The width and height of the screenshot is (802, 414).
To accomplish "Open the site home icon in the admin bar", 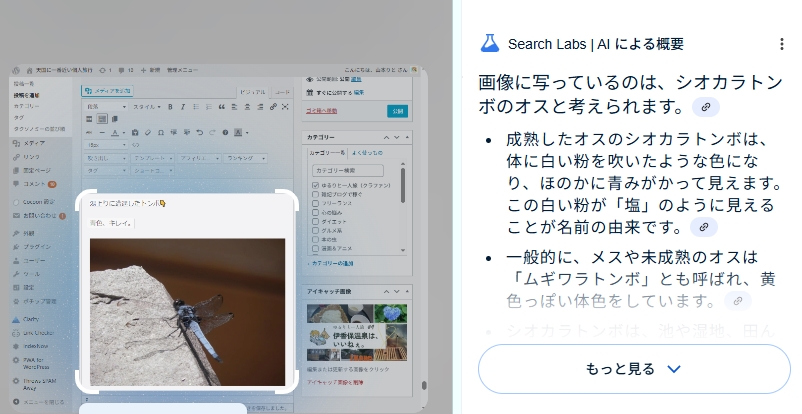I will 29,70.
